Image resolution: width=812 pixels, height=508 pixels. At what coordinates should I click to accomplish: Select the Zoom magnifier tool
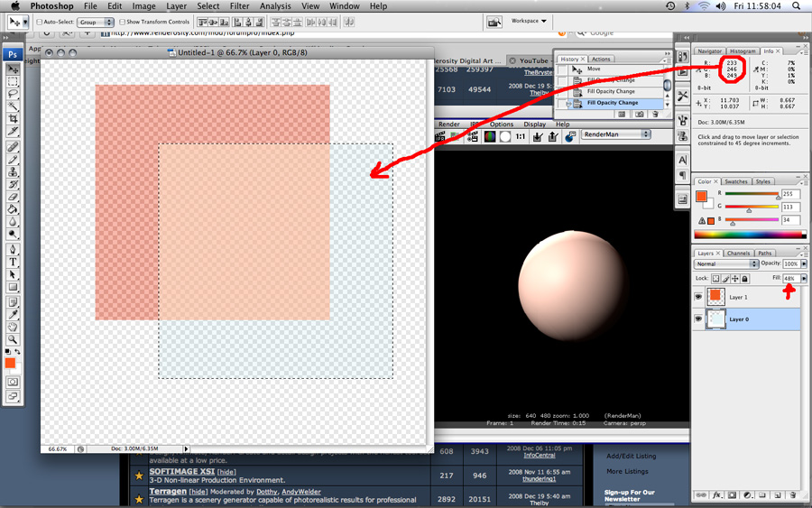(14, 340)
